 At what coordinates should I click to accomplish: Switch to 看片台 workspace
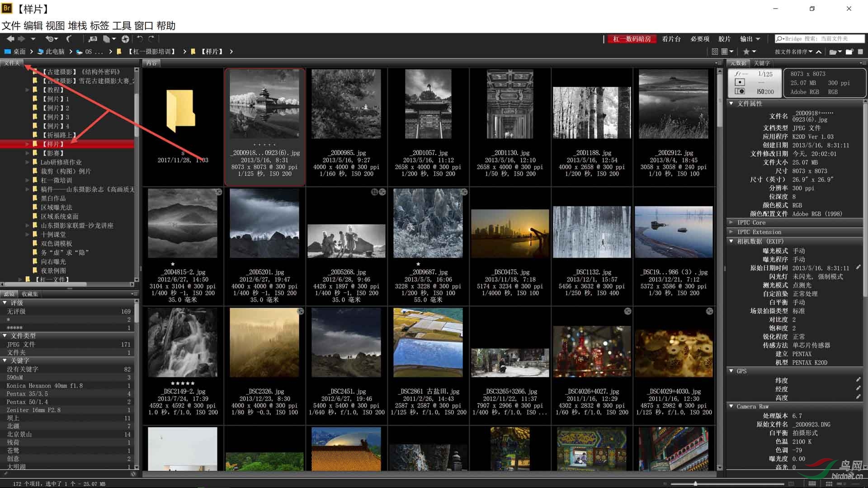(671, 39)
